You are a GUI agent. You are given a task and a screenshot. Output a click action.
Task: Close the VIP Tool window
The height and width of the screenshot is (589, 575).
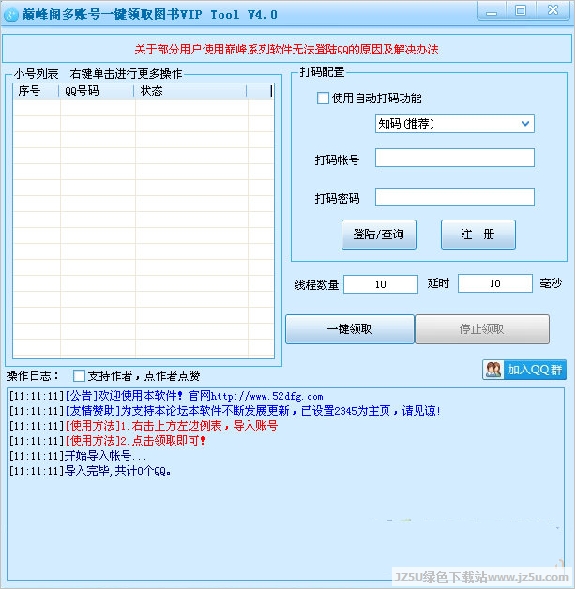552,11
